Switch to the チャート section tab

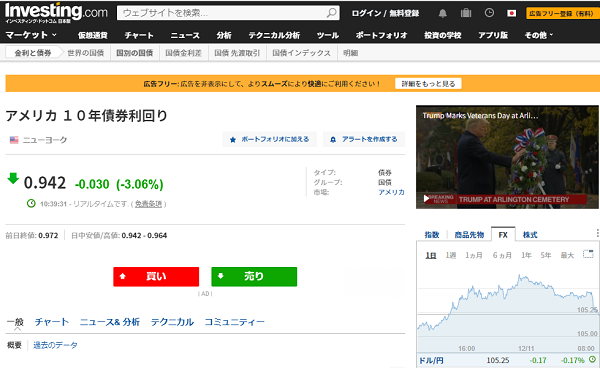coord(52,322)
